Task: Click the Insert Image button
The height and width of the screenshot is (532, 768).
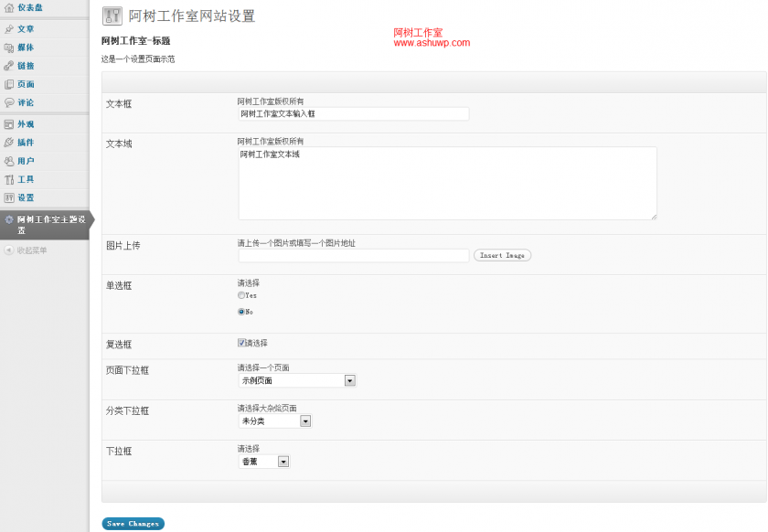Action: pos(502,255)
